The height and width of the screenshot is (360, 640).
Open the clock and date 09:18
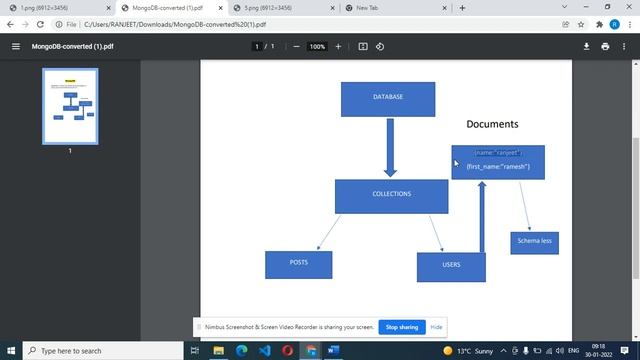(x=598, y=351)
